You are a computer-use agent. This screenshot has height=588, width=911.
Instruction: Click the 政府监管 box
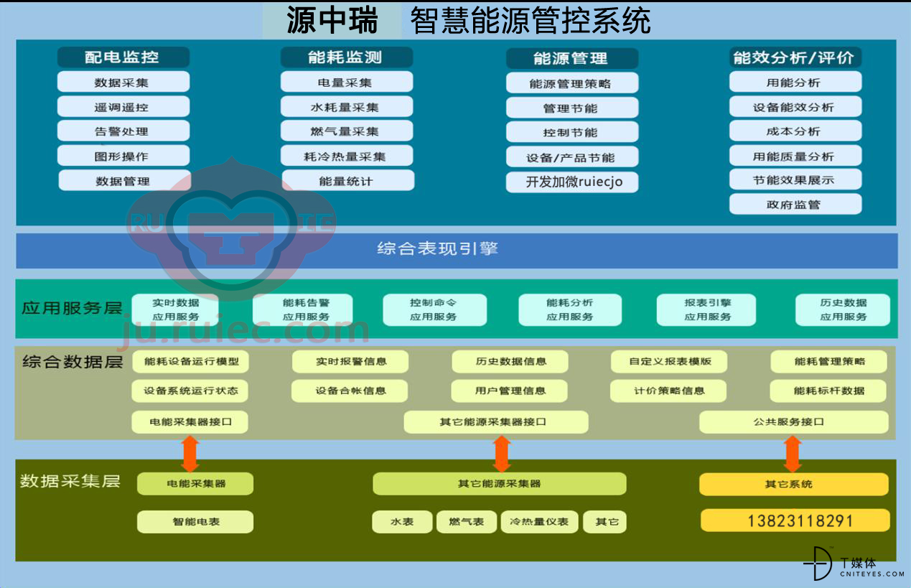click(x=795, y=204)
